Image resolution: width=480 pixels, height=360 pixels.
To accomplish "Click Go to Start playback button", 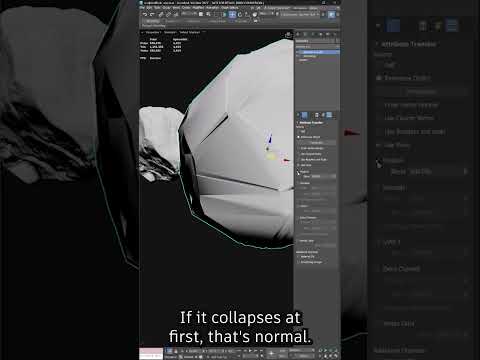I will [239, 350].
